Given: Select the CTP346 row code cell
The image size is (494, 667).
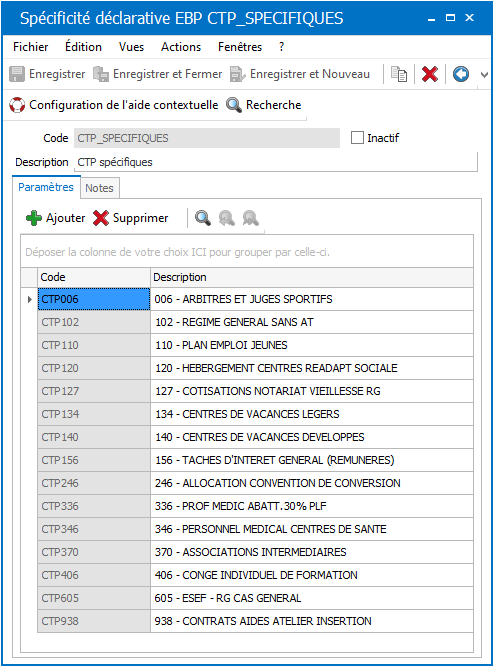Looking at the screenshot, I should tap(94, 529).
